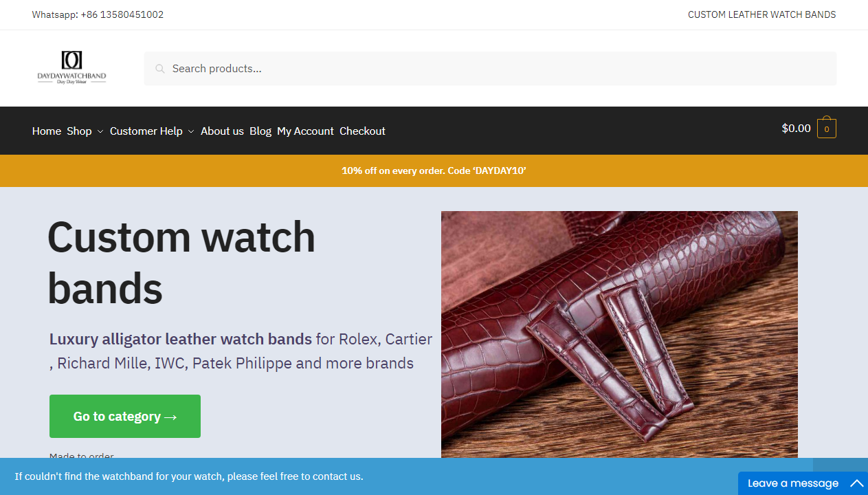Viewport: 868px width, 495px height.
Task: Expand the Leave a message chat arrow
Action: [857, 483]
